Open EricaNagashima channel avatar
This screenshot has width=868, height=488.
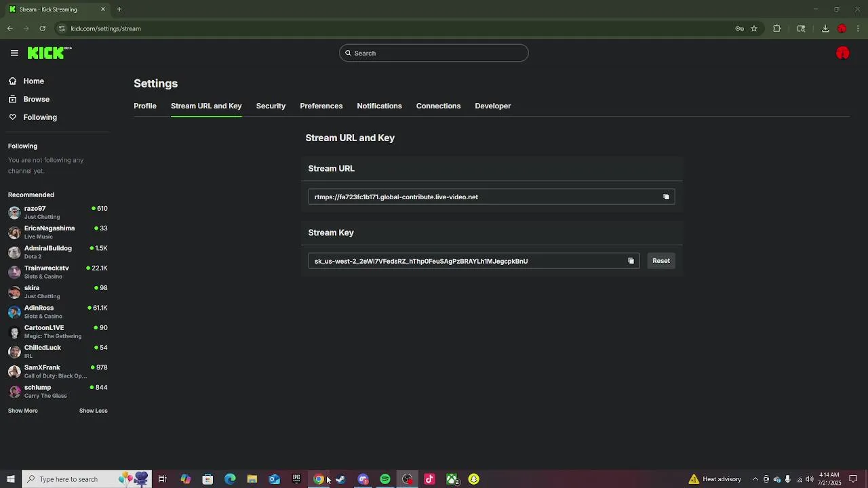(14, 232)
